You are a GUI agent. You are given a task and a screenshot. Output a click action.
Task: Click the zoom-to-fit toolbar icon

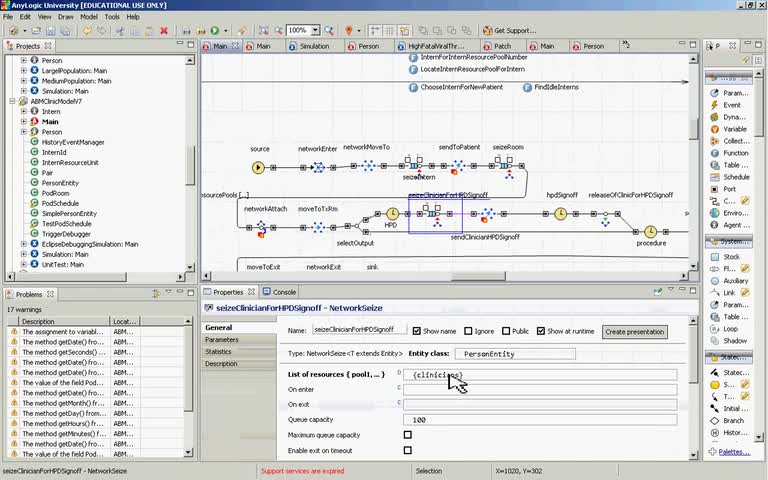click(x=264, y=30)
